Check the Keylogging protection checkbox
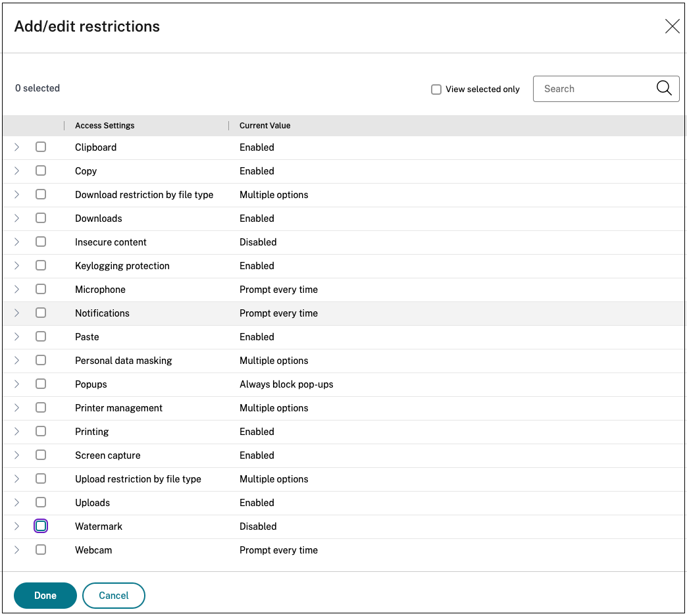 41,266
